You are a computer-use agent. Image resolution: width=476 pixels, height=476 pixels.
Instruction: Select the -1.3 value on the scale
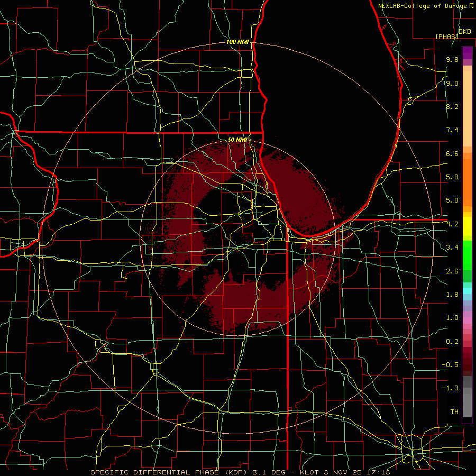pos(450,388)
